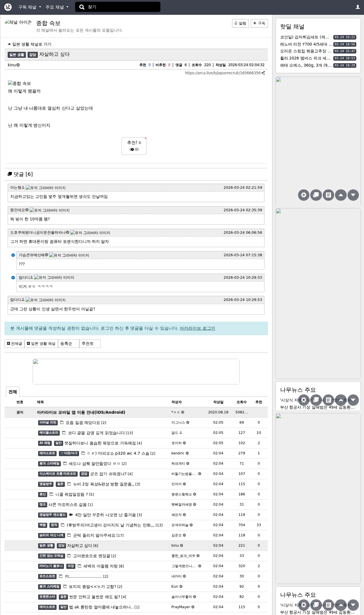The image size is (364, 615).
Task: Click the 잡담 tag in post title
Action: [33, 55]
